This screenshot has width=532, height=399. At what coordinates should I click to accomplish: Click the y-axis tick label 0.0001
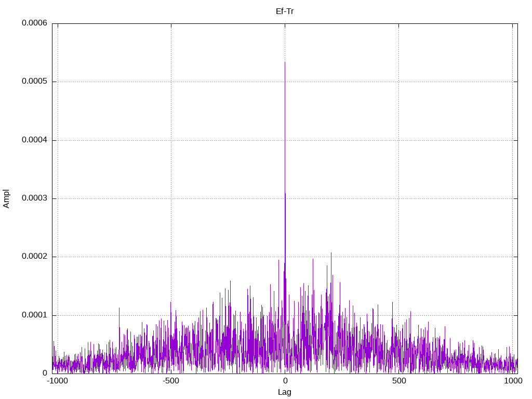coord(35,315)
